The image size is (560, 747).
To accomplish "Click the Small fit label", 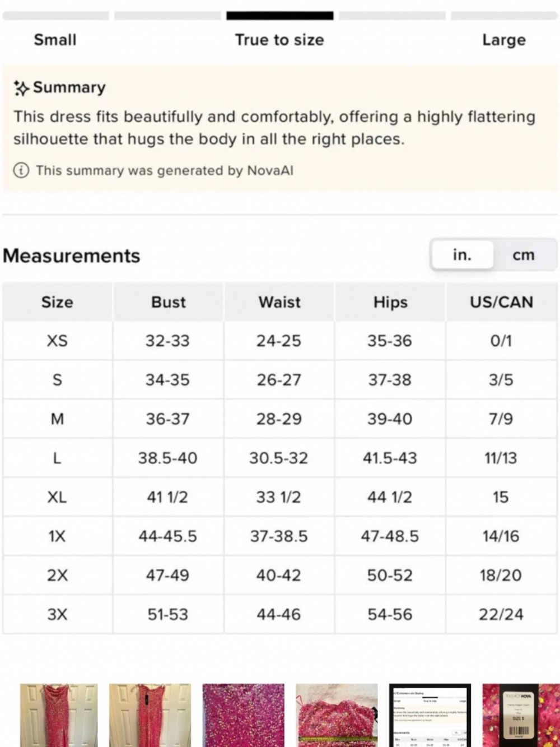I will pos(55,40).
